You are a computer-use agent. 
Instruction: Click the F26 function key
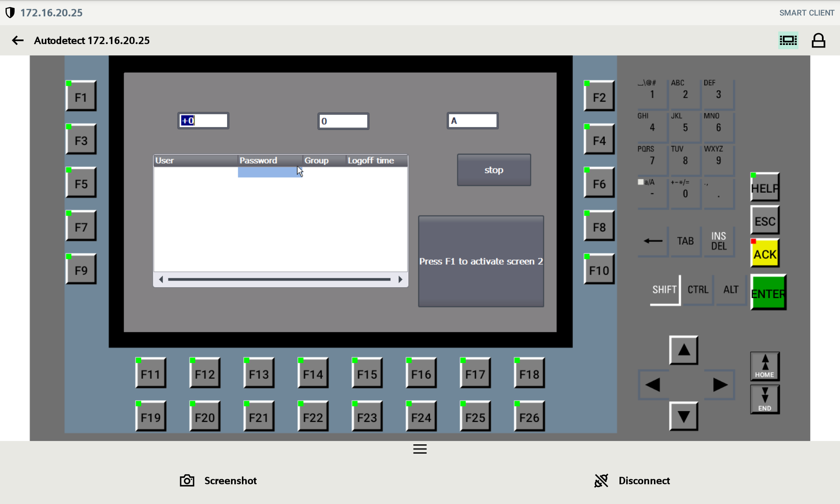pos(529,416)
